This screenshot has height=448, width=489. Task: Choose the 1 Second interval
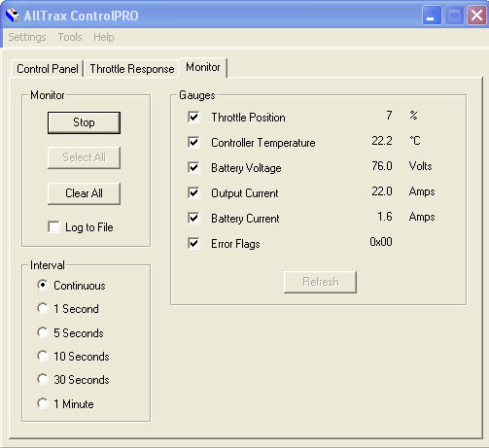coord(43,308)
